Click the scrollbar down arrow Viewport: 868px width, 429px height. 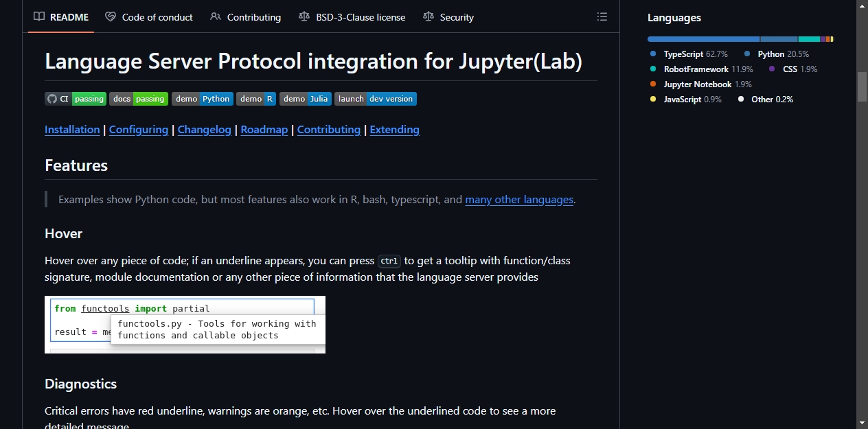coord(862,423)
